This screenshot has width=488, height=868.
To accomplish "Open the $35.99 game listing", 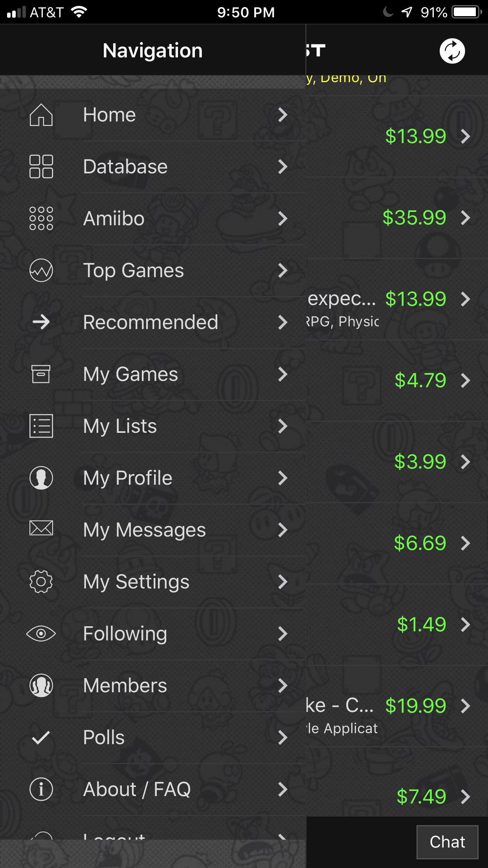I will click(414, 218).
